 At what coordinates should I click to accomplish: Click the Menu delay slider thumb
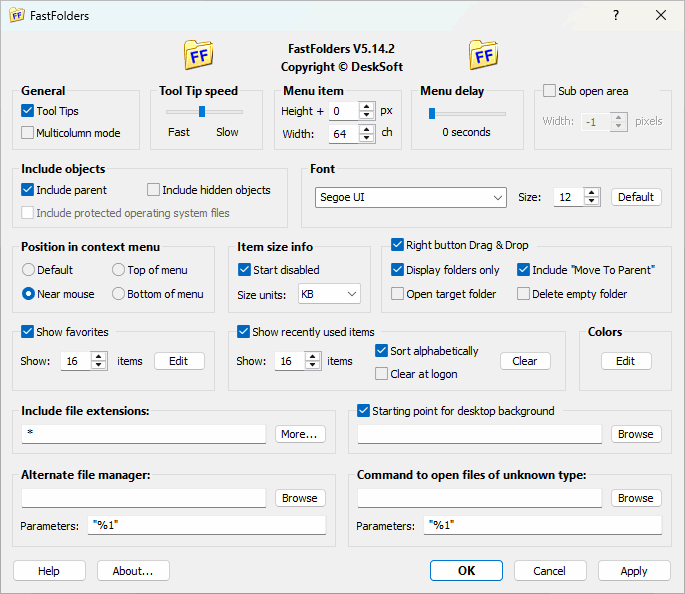432,114
